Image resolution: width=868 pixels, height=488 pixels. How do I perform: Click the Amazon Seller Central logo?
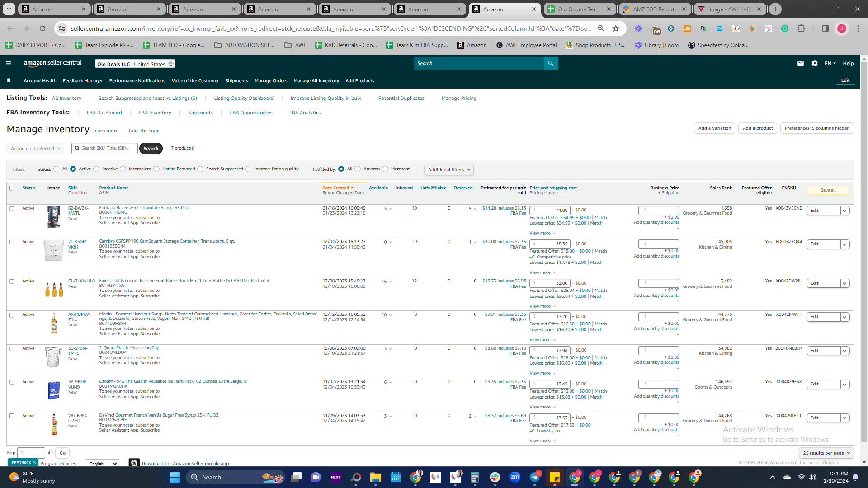52,63
